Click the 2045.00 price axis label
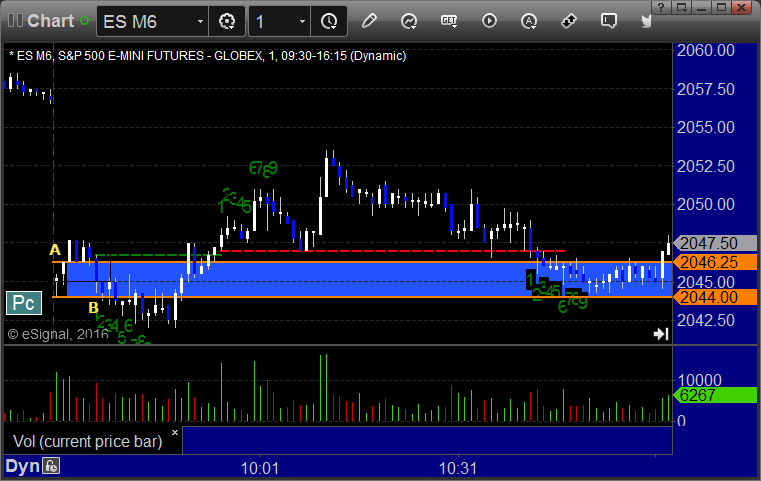761x481 pixels. pyautogui.click(x=706, y=282)
